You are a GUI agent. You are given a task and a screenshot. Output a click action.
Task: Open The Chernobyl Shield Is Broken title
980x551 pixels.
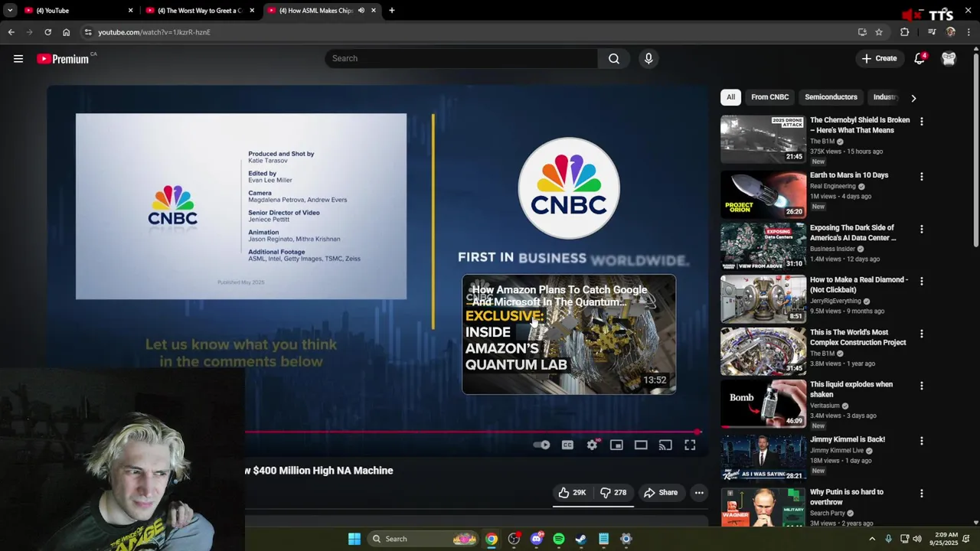pyautogui.click(x=860, y=125)
